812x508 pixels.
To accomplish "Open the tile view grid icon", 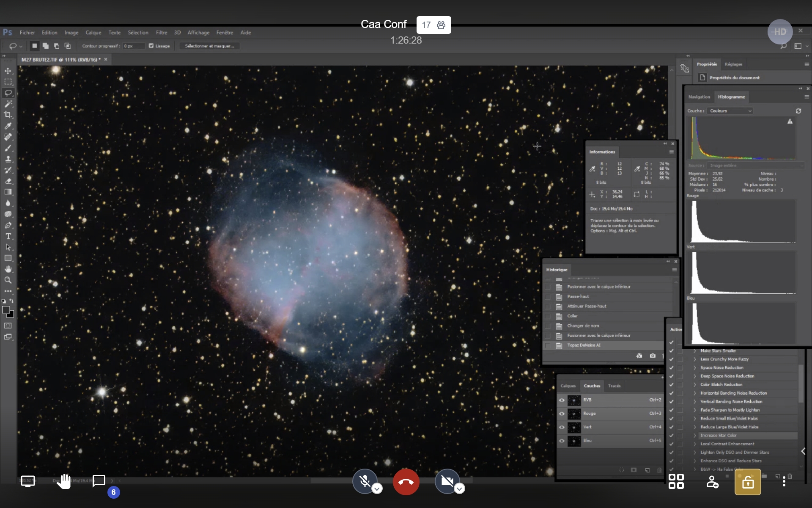I will click(676, 481).
